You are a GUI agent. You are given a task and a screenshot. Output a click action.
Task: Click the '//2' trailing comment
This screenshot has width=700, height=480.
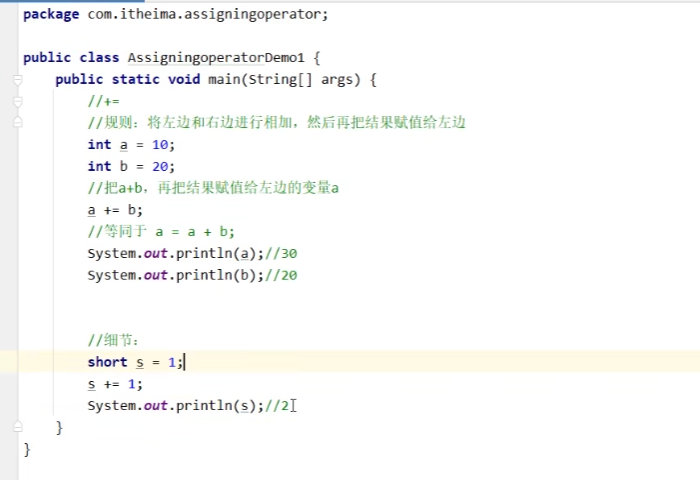277,405
